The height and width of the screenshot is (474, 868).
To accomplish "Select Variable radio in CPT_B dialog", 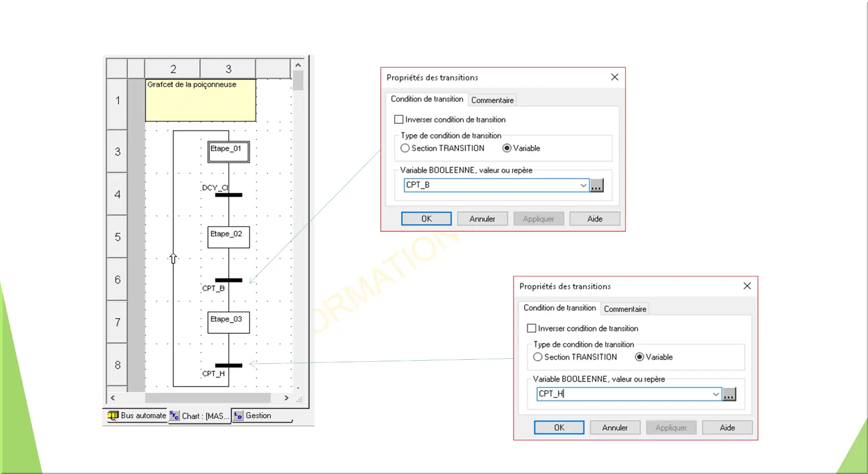I will pyautogui.click(x=507, y=148).
